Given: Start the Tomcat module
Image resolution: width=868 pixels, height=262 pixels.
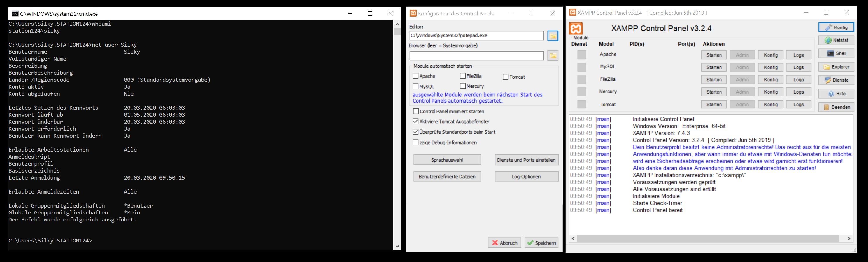Looking at the screenshot, I should point(714,104).
